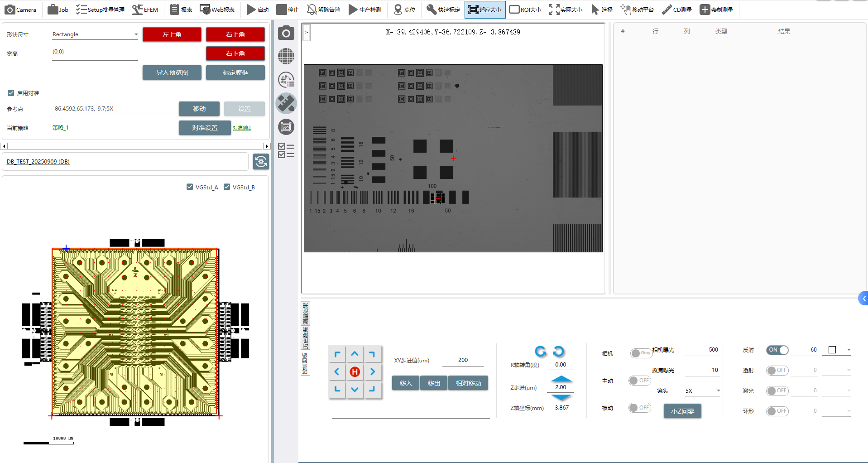Click the refresh settings icon beside DB_TEST

261,162
